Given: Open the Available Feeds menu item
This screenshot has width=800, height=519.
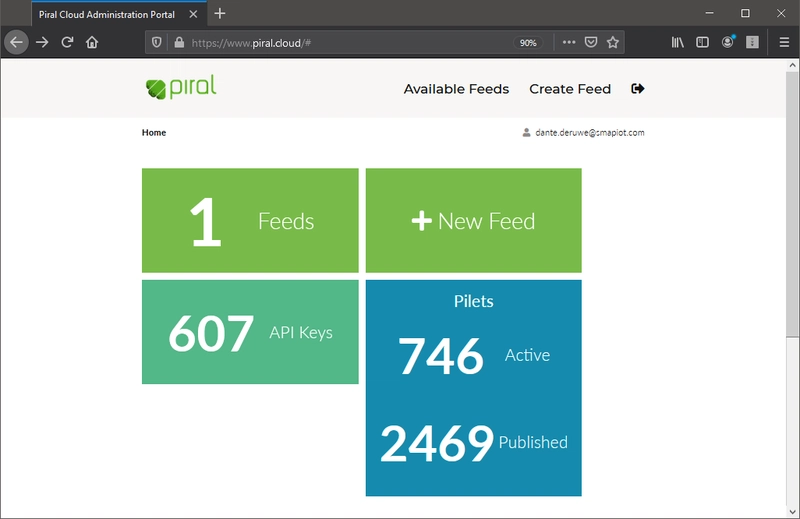Looking at the screenshot, I should pos(456,89).
